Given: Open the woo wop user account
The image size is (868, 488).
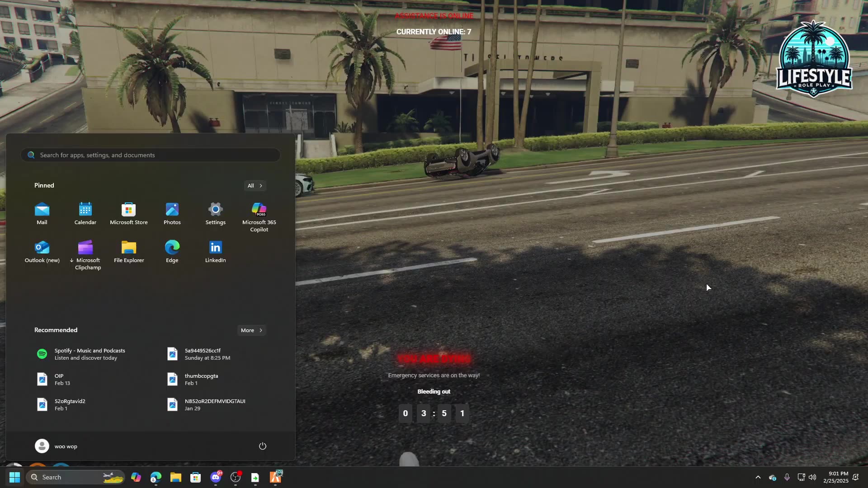Looking at the screenshot, I should [x=57, y=446].
